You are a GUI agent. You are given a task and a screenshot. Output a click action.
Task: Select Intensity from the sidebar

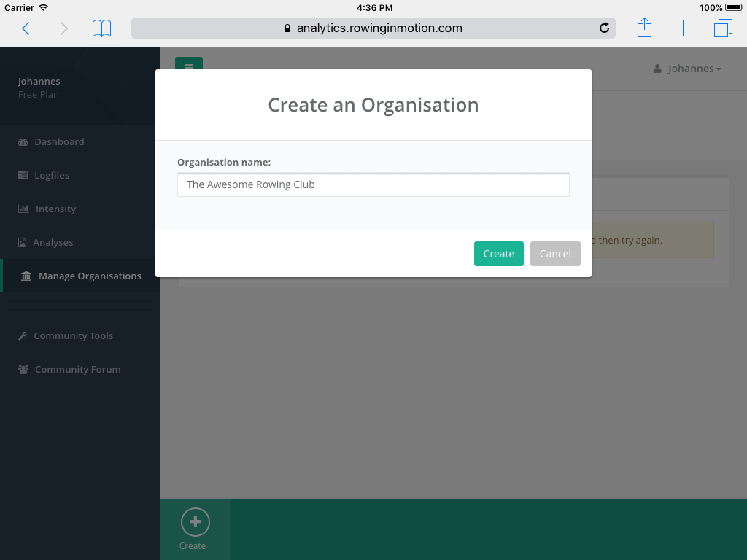click(x=55, y=209)
